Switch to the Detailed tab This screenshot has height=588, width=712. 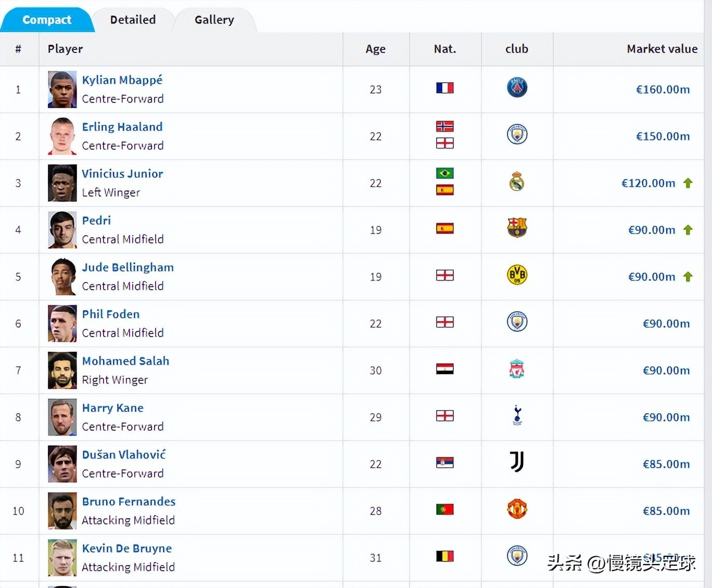(x=133, y=20)
